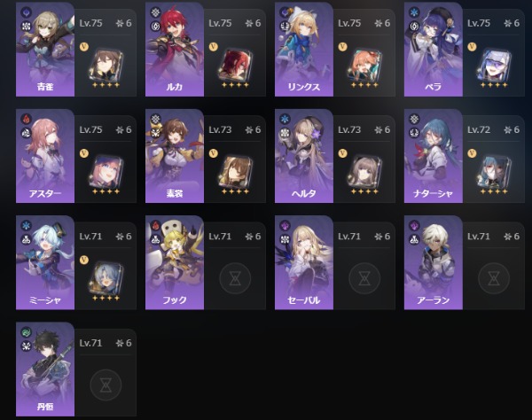Click the empty light cone slot for アーラン
Screen dimensions: 532x420
tap(494, 278)
